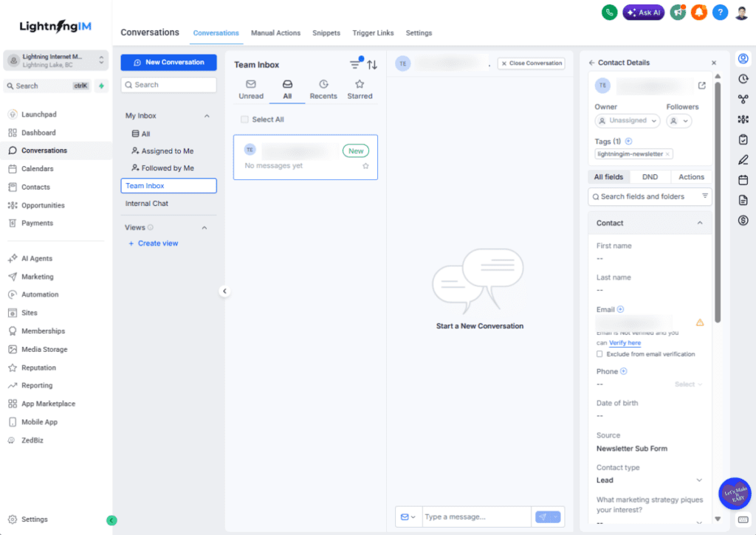Enable Exclude from email verification checkbox

coord(600,353)
